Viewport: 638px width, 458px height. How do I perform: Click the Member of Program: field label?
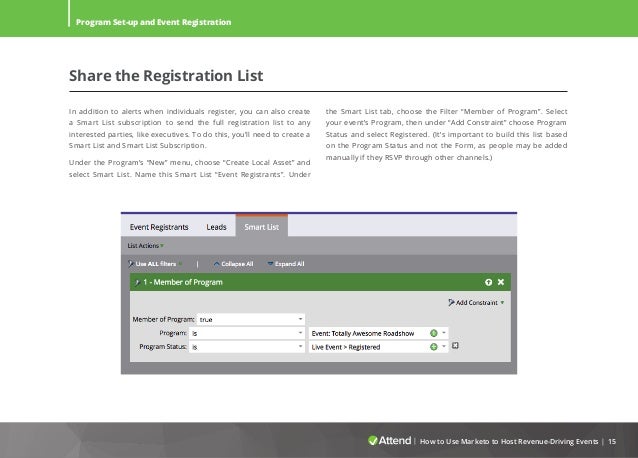(163, 319)
